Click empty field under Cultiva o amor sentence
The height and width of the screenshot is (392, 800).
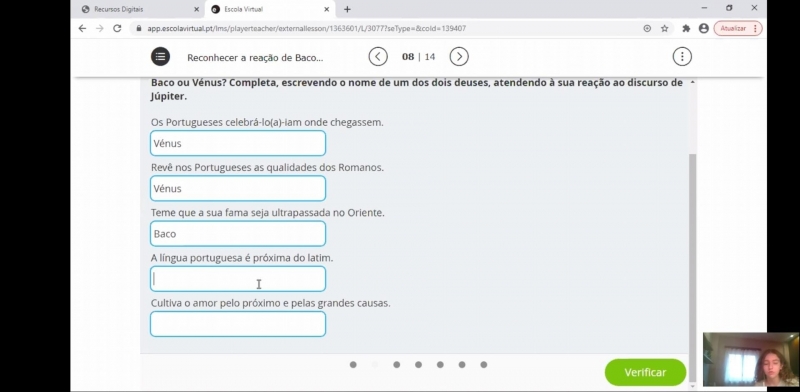(x=238, y=324)
